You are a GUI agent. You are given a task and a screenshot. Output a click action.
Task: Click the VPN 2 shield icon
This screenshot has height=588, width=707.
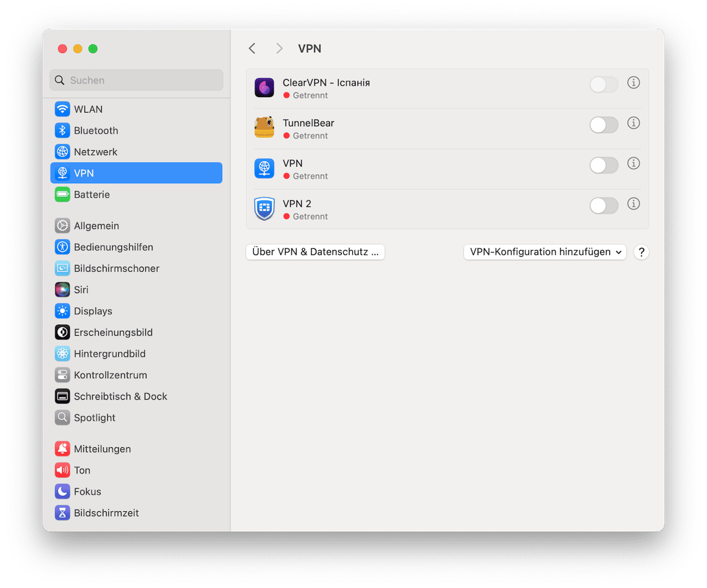pos(264,209)
